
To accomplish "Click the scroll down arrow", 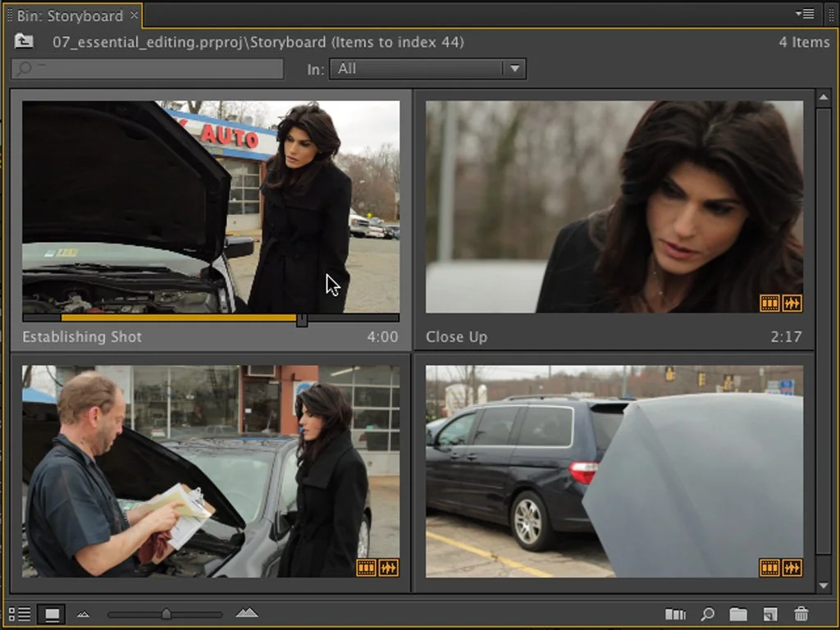I will pyautogui.click(x=824, y=586).
